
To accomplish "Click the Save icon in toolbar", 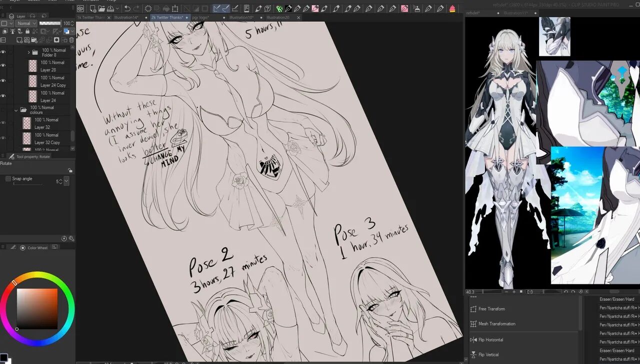I will 110,8.
